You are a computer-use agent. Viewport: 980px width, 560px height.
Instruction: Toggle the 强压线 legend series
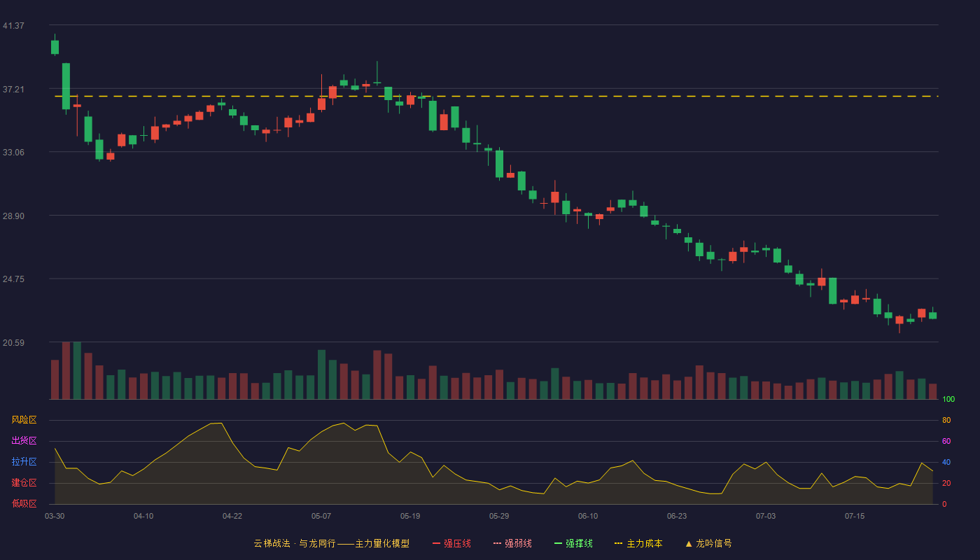tap(451, 543)
